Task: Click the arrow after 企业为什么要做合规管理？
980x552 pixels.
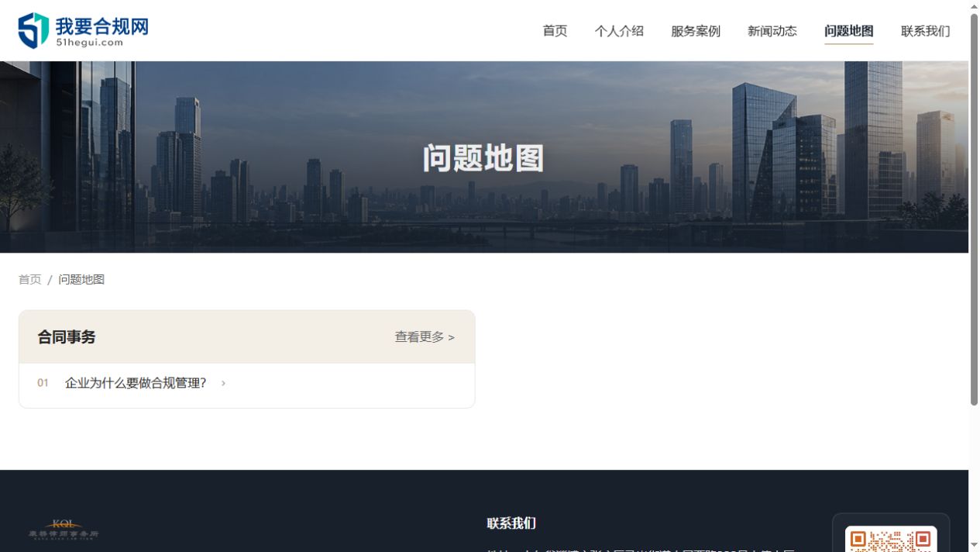Action: click(x=223, y=383)
